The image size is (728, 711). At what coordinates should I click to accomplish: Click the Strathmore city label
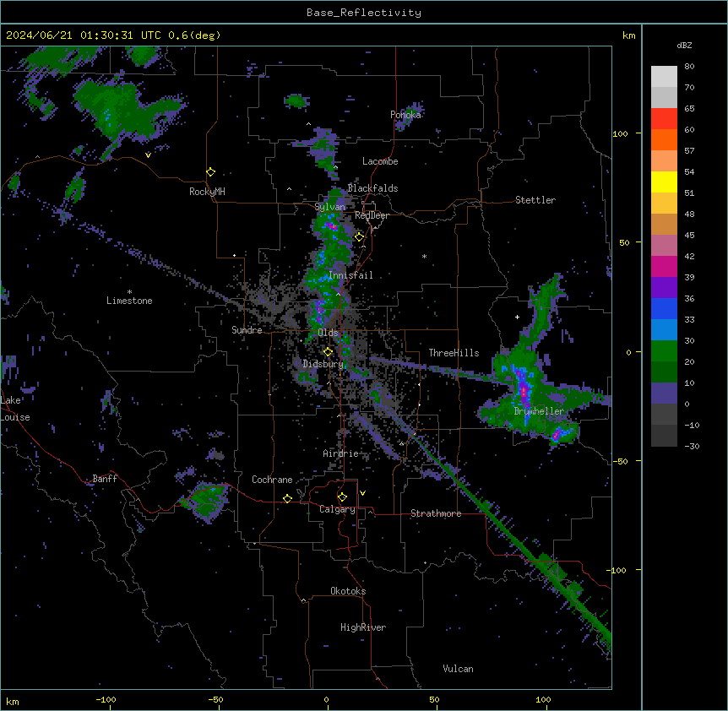pos(436,513)
